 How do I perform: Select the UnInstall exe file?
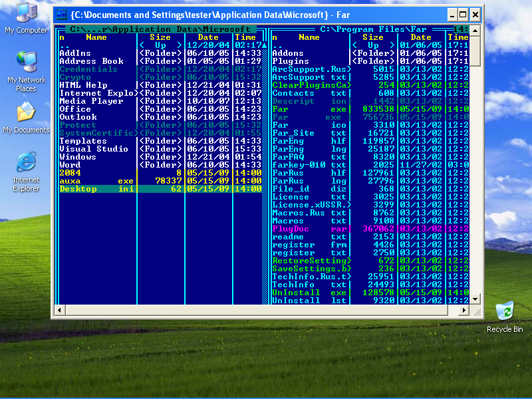point(370,293)
